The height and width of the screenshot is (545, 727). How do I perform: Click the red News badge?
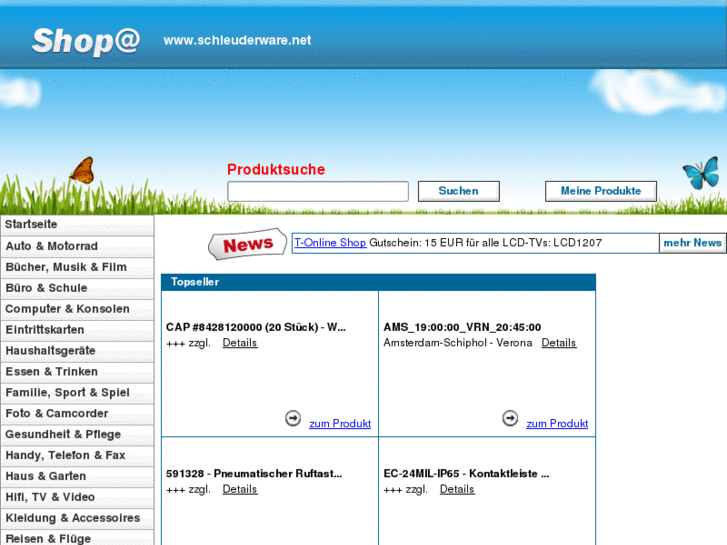click(248, 244)
